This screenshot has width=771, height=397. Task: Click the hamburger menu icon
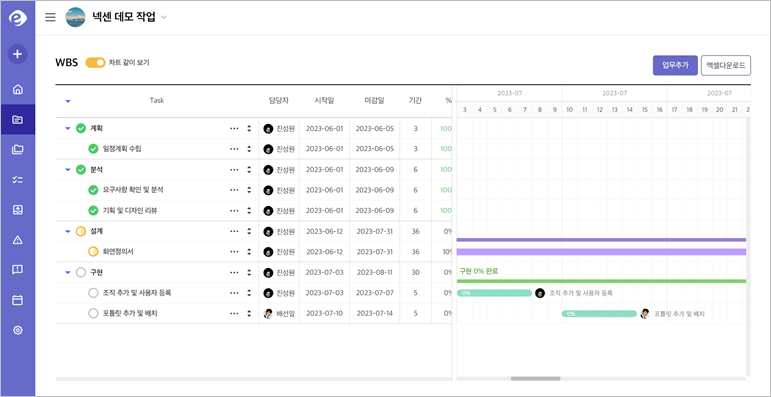(50, 17)
